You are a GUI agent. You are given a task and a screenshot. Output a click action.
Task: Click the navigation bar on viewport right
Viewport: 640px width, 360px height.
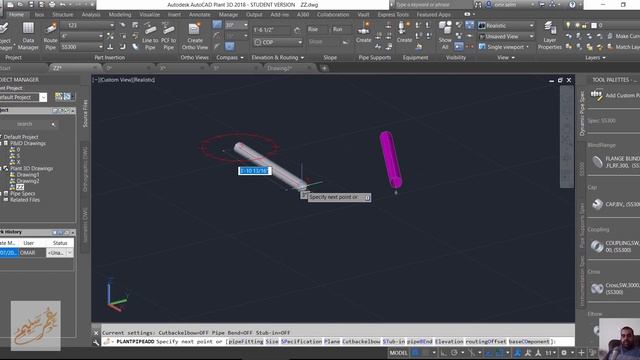(x=567, y=137)
